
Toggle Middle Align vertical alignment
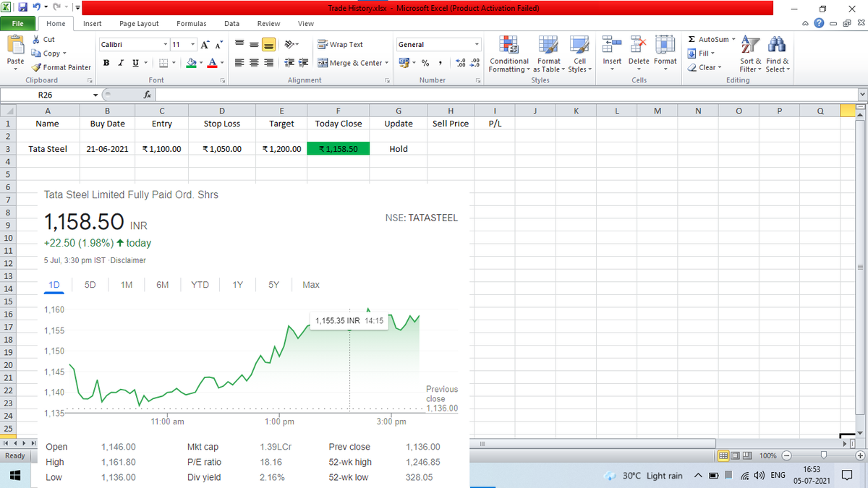(253, 44)
